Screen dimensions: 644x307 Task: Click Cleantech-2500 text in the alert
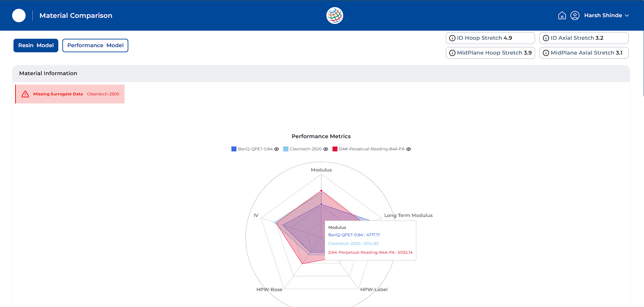[x=103, y=94]
